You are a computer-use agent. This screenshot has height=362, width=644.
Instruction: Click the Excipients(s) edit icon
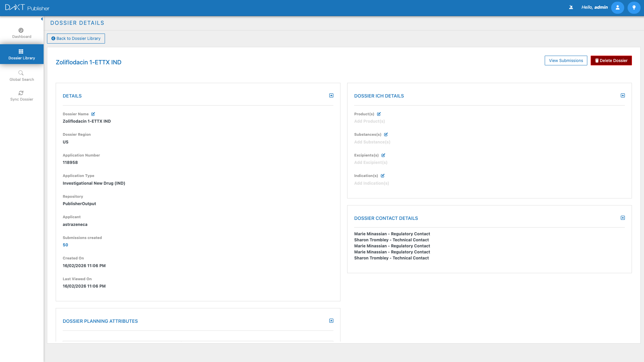pos(383,155)
